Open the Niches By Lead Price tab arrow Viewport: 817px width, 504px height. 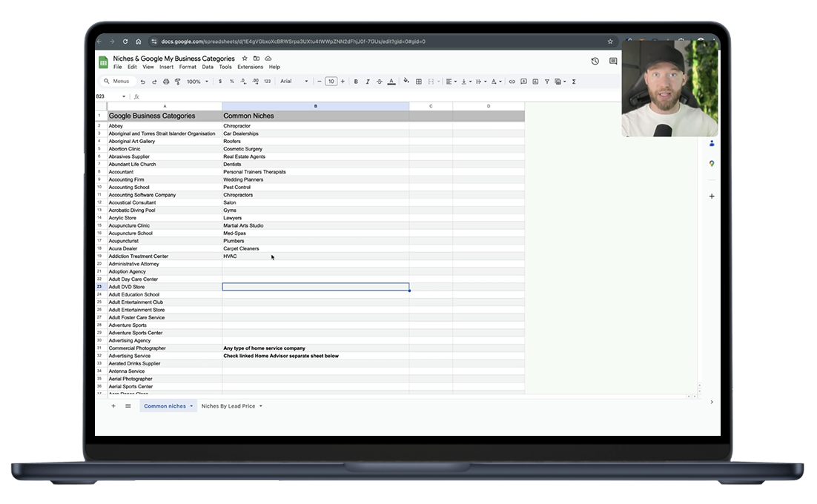[260, 406]
